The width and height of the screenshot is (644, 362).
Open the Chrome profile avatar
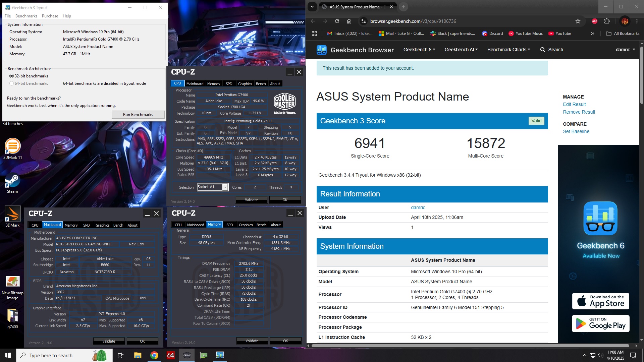625,21
